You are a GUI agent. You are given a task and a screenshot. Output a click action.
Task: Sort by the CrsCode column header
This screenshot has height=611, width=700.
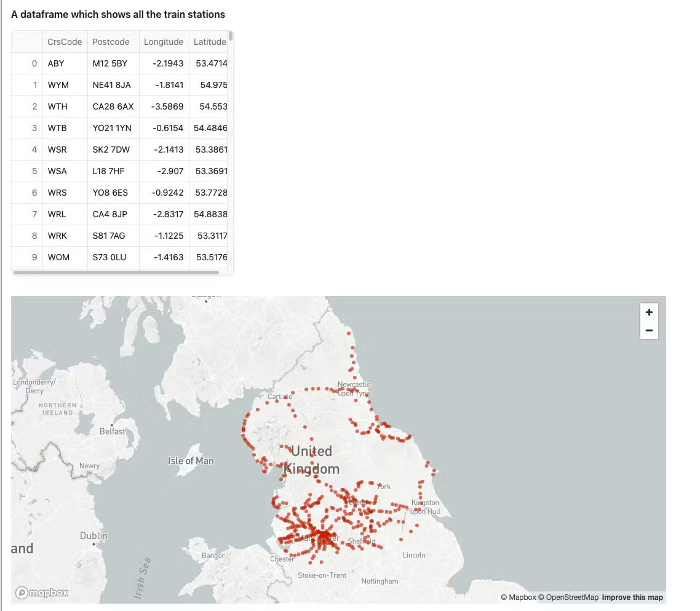click(x=65, y=42)
